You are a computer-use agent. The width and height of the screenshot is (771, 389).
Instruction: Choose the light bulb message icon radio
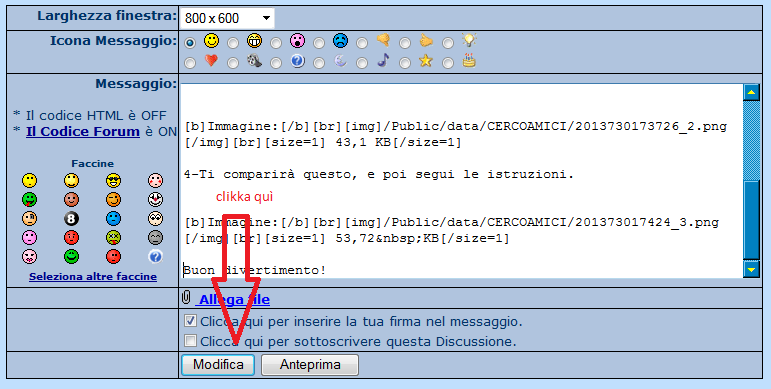coord(448,43)
